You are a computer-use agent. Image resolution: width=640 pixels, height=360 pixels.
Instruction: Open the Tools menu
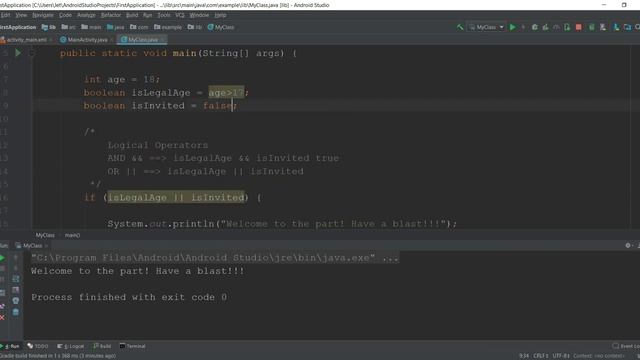(x=164, y=15)
